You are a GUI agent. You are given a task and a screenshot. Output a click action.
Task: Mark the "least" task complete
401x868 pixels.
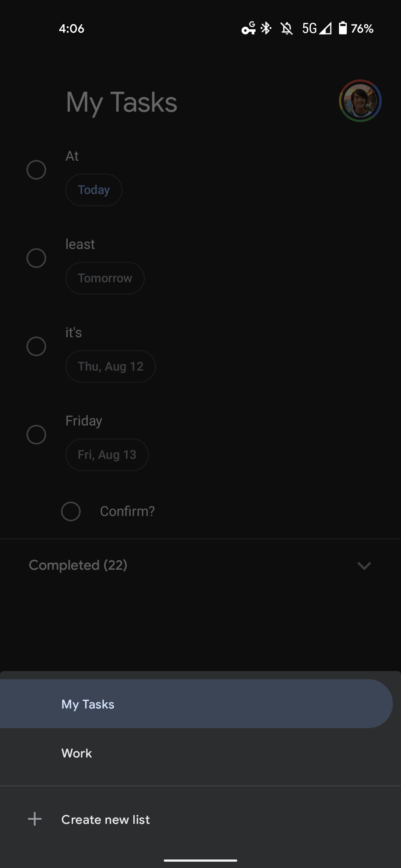point(36,258)
